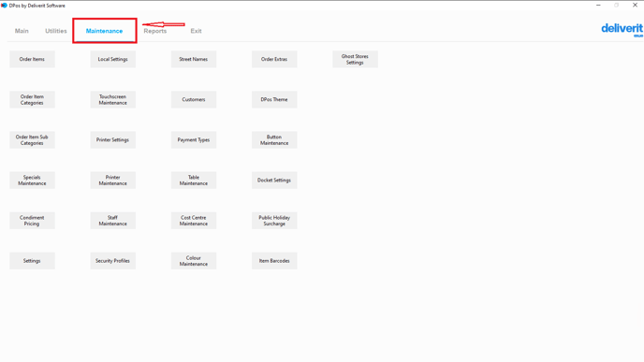Click the DPos app icon in title bar

(x=4, y=6)
